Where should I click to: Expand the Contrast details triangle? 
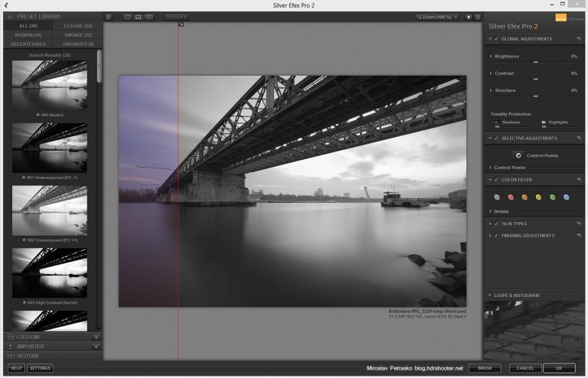(x=491, y=73)
